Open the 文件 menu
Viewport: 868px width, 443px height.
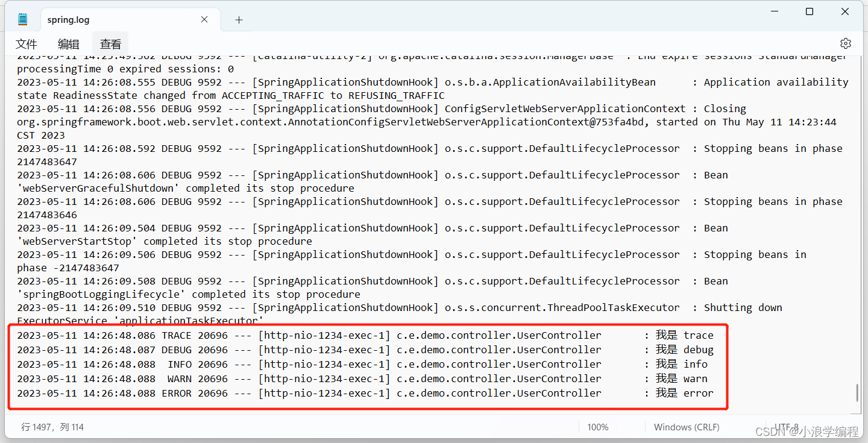tap(27, 44)
